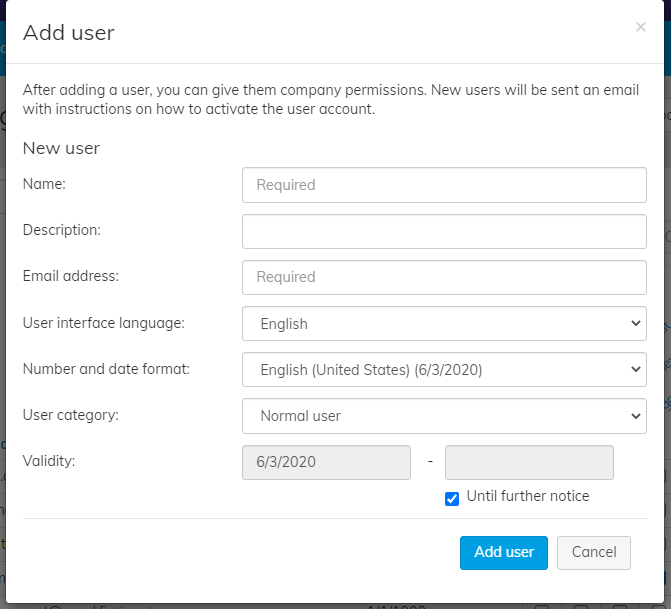This screenshot has width=671, height=609.
Task: Click the 'Email address:' field label
Action: [x=70, y=276]
